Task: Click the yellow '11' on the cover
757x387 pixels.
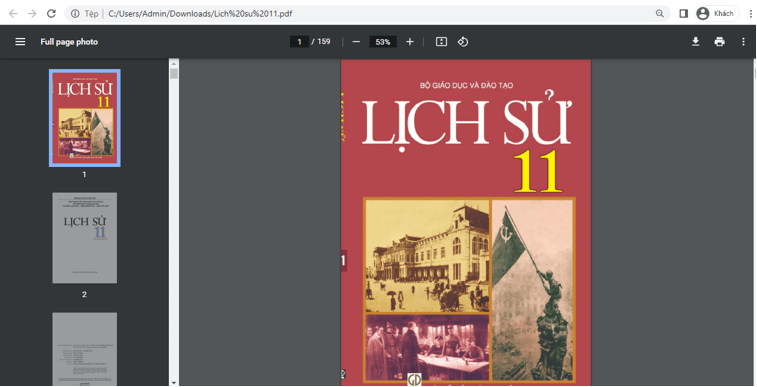Action: [x=538, y=172]
